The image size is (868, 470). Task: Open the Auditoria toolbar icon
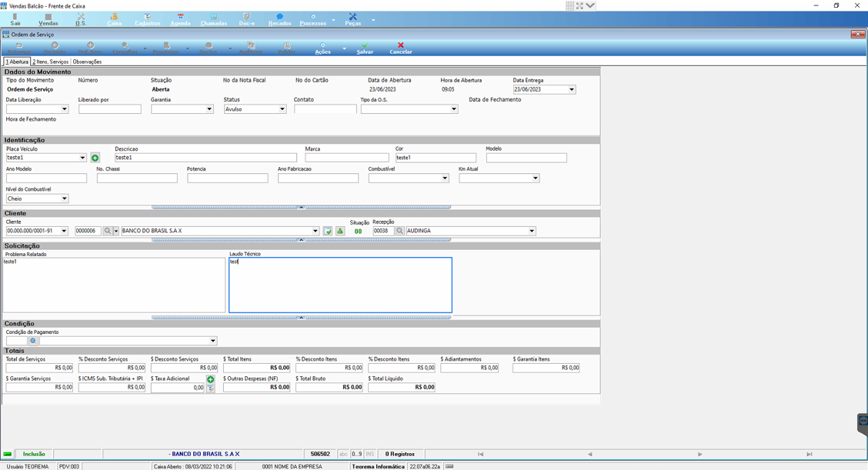click(x=251, y=48)
